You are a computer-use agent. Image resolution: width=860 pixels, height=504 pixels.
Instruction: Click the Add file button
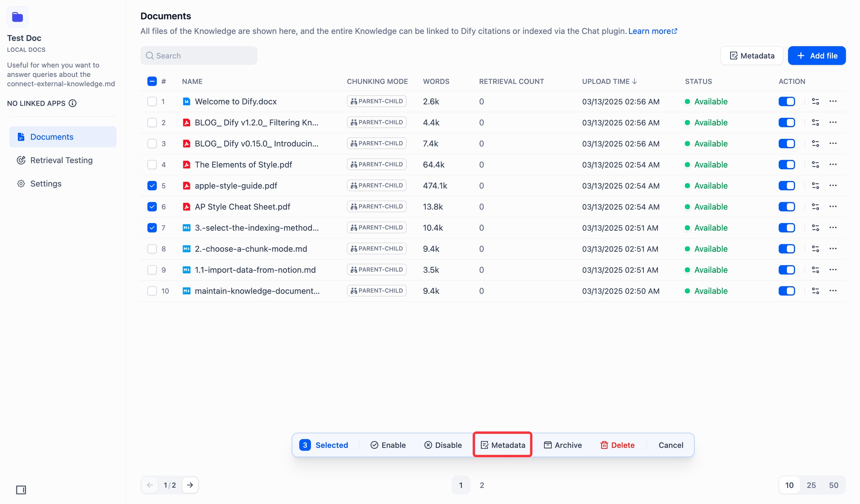pos(816,56)
